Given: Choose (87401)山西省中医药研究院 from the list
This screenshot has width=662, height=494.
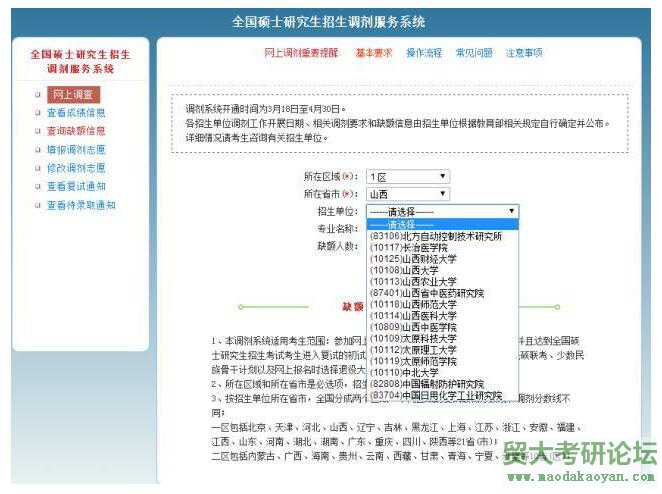Looking at the screenshot, I should tap(442, 293).
